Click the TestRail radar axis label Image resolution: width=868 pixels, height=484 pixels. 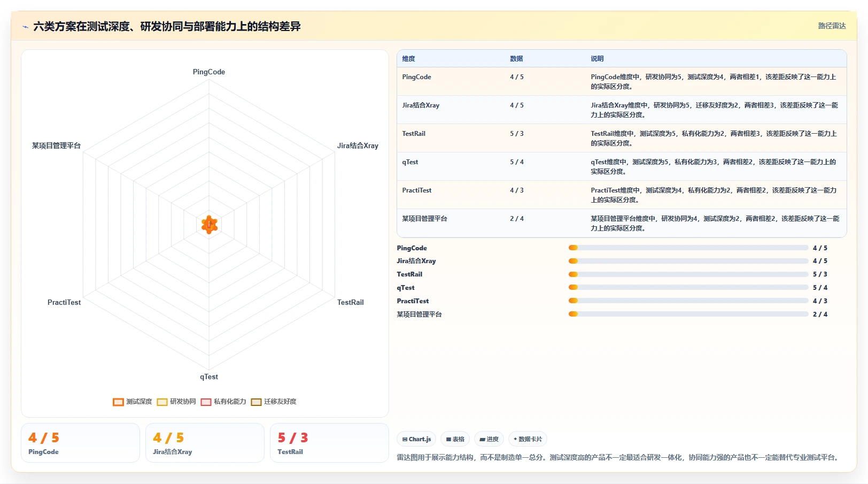tap(350, 302)
